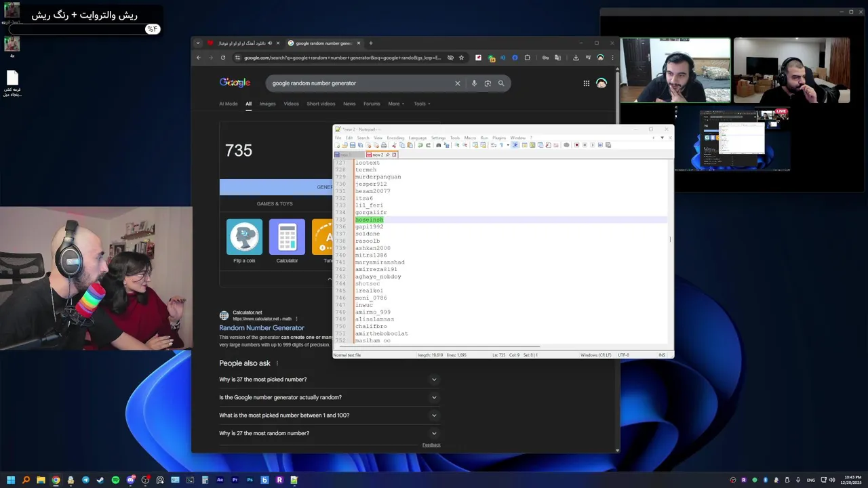
Task: Open the Calculator.net result options menu
Action: (x=296, y=319)
